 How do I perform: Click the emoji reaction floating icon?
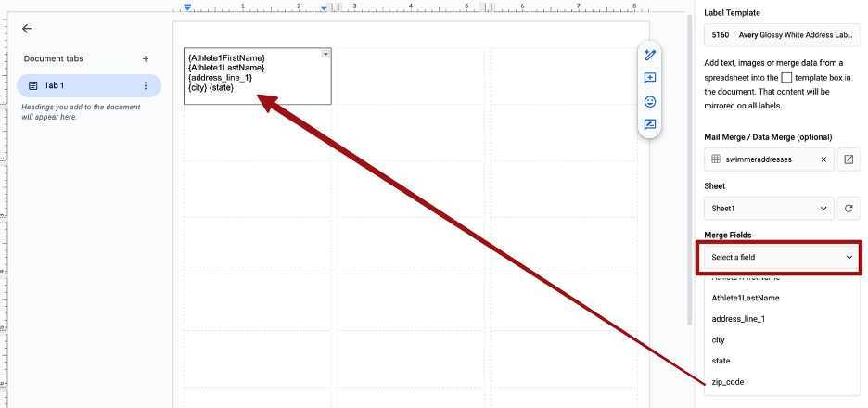point(650,101)
